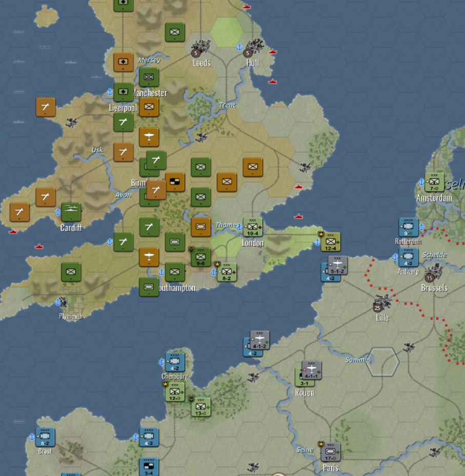Select the 4-1-2 air unit on French coast
Screen dimensions: 465x476
coord(259,340)
